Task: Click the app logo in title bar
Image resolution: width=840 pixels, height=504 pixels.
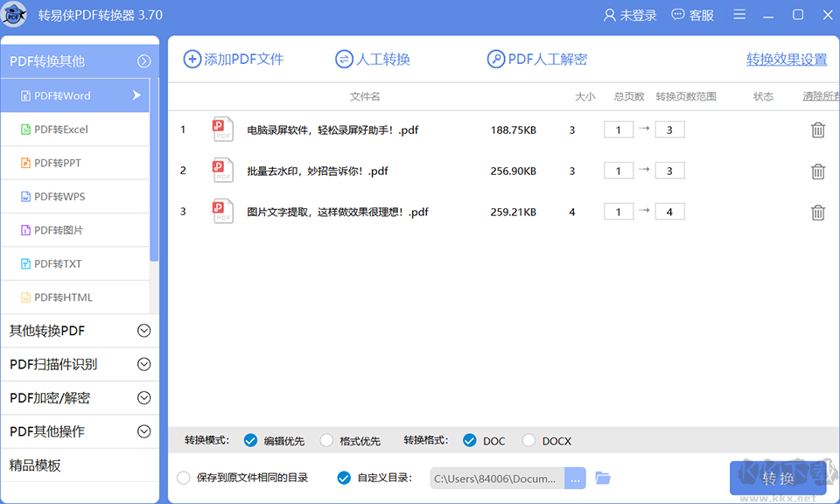Action: coord(14,14)
